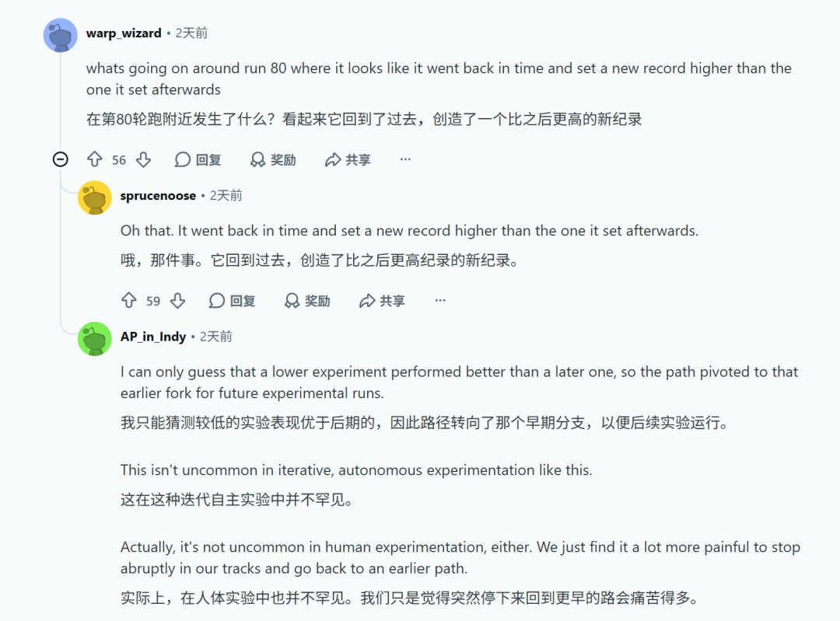Share sprucenoose's reply
This screenshot has height=621, width=840.
[x=382, y=300]
